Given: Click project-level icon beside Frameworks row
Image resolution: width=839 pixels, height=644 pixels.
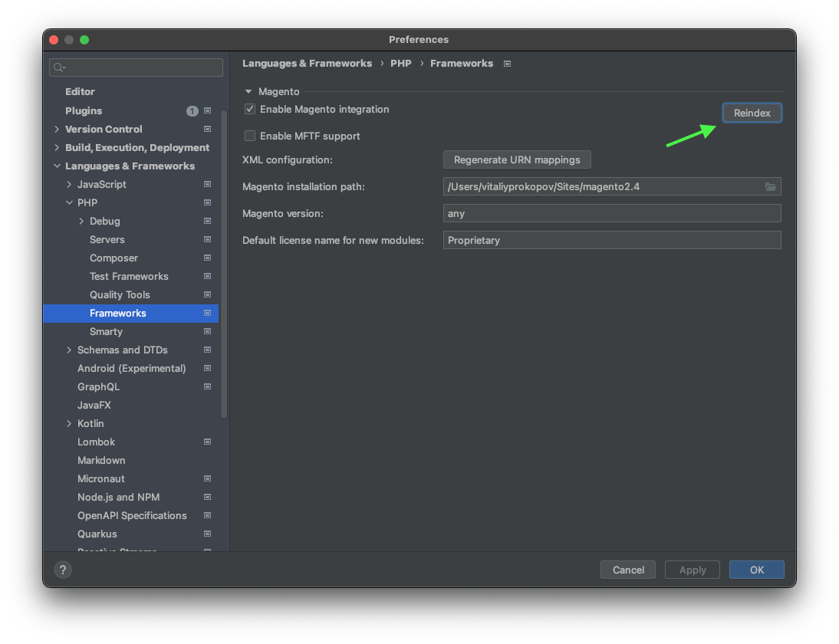Looking at the screenshot, I should 208,313.
